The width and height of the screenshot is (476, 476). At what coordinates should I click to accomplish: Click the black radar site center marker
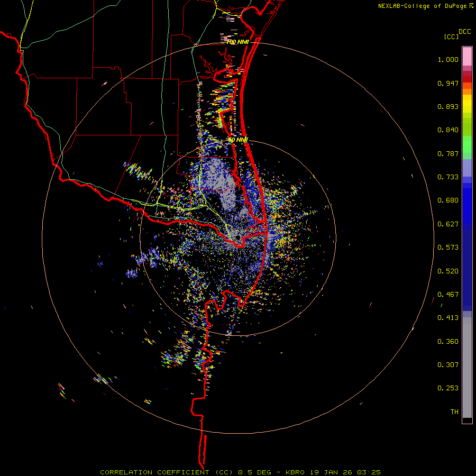(x=237, y=237)
